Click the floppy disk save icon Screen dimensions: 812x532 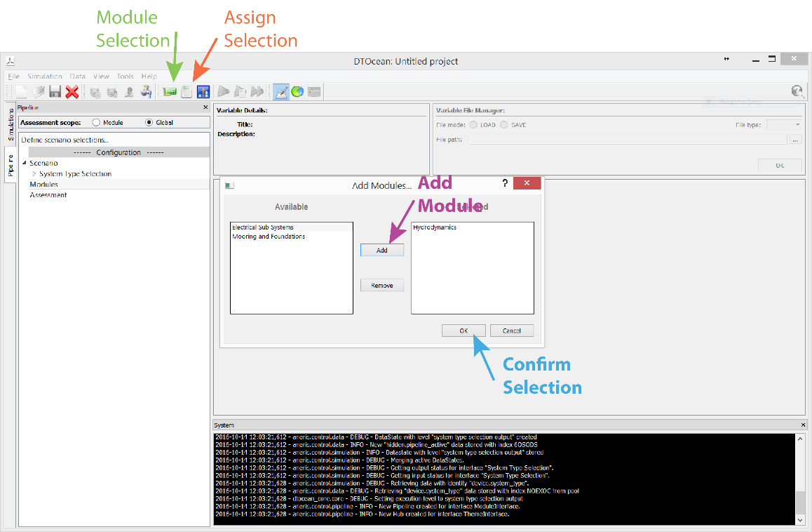coord(55,91)
